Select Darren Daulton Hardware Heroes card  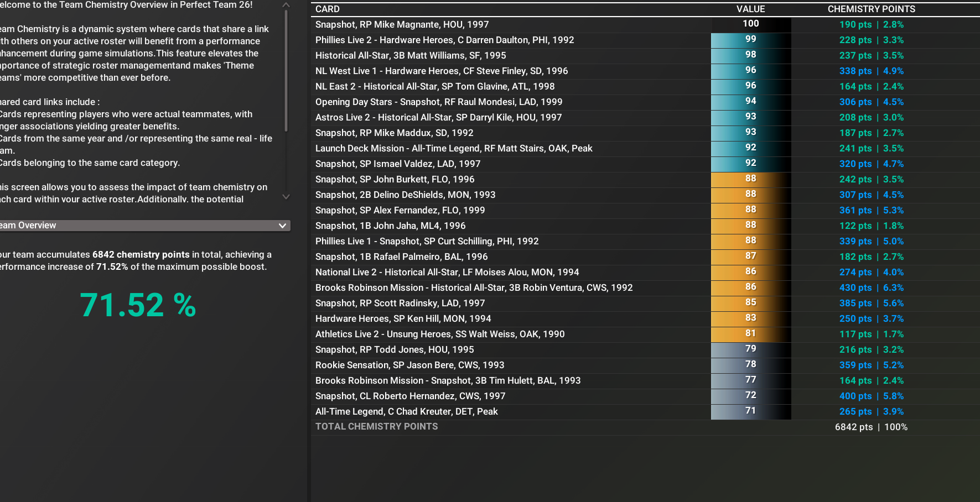(x=444, y=40)
